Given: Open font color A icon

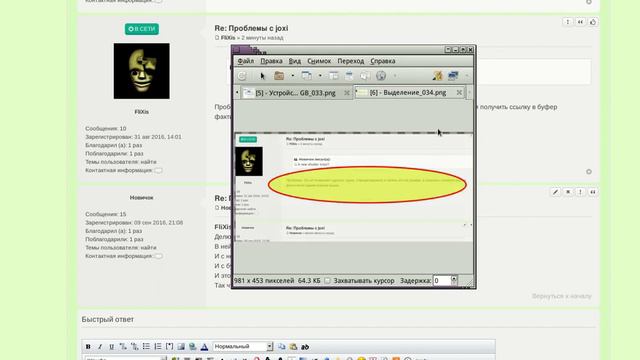Looking at the screenshot, I should [204, 347].
